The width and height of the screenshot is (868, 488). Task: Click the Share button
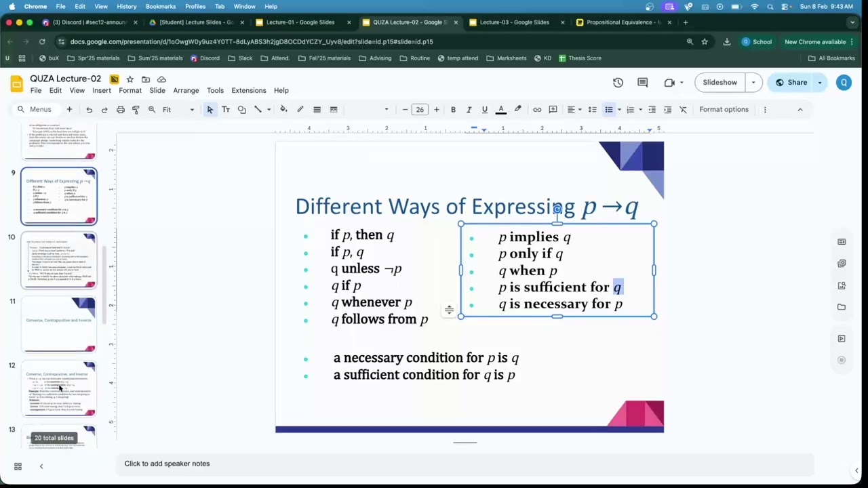click(x=791, y=83)
